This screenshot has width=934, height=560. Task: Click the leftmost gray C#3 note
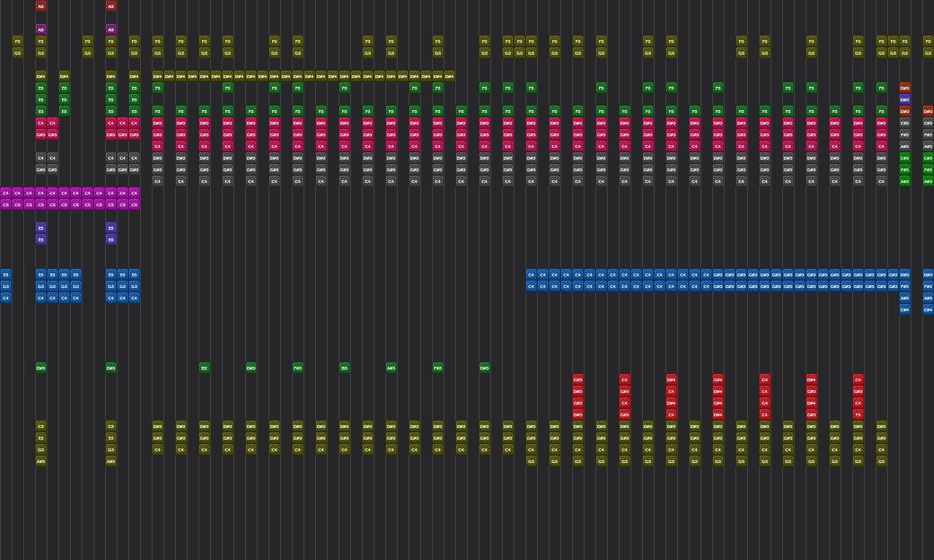click(x=905, y=122)
